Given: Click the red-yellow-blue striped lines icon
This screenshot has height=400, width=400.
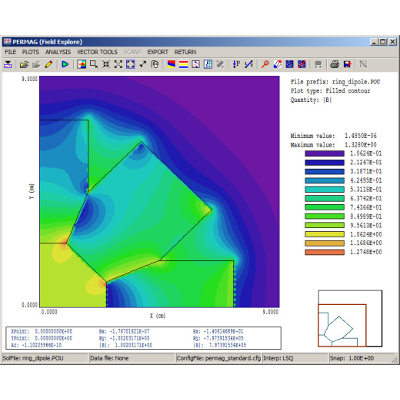Looking at the screenshot, I should [x=184, y=64].
